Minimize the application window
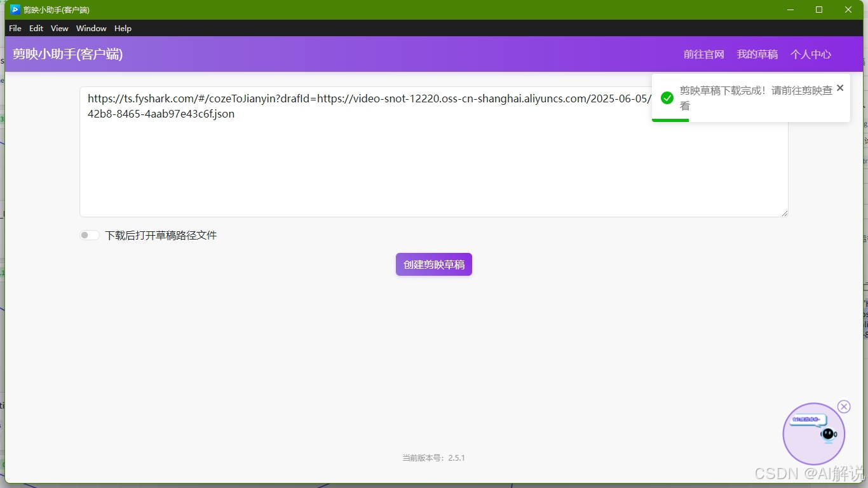 click(790, 10)
